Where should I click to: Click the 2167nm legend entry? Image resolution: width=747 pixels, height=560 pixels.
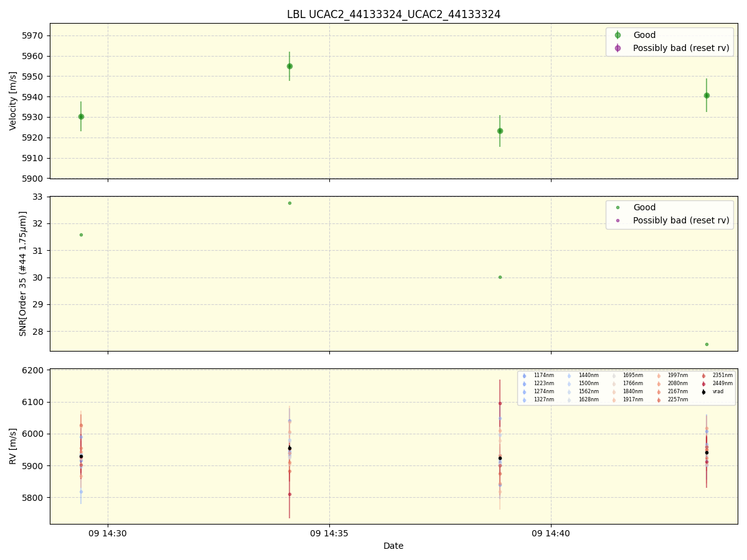(x=678, y=392)
